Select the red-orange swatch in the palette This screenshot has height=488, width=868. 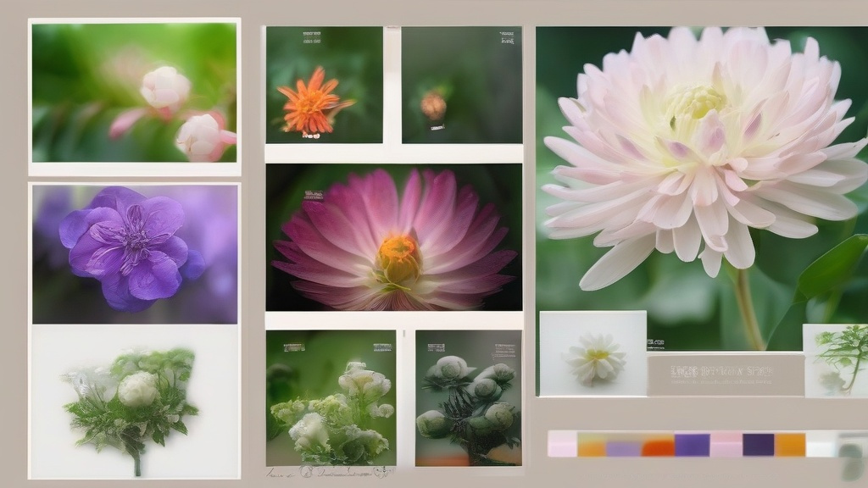pyautogui.click(x=658, y=447)
